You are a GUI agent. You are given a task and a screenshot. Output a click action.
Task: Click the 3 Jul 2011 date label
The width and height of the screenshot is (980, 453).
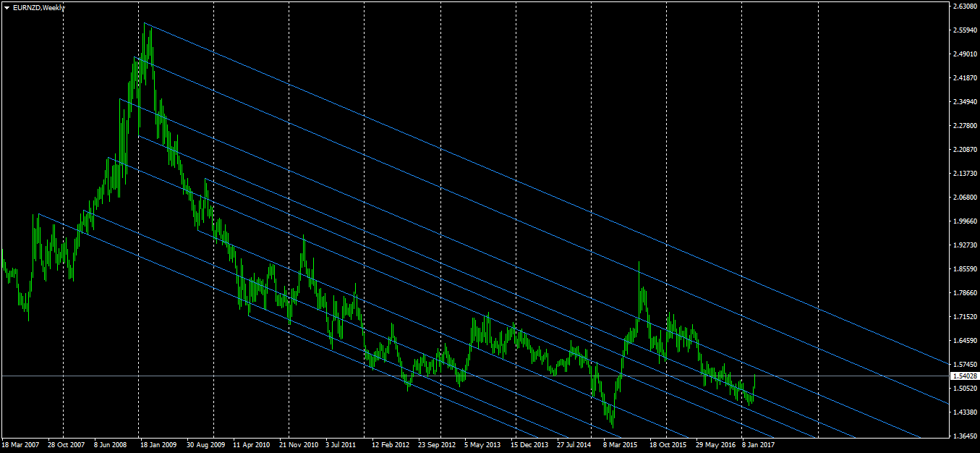pyautogui.click(x=341, y=445)
